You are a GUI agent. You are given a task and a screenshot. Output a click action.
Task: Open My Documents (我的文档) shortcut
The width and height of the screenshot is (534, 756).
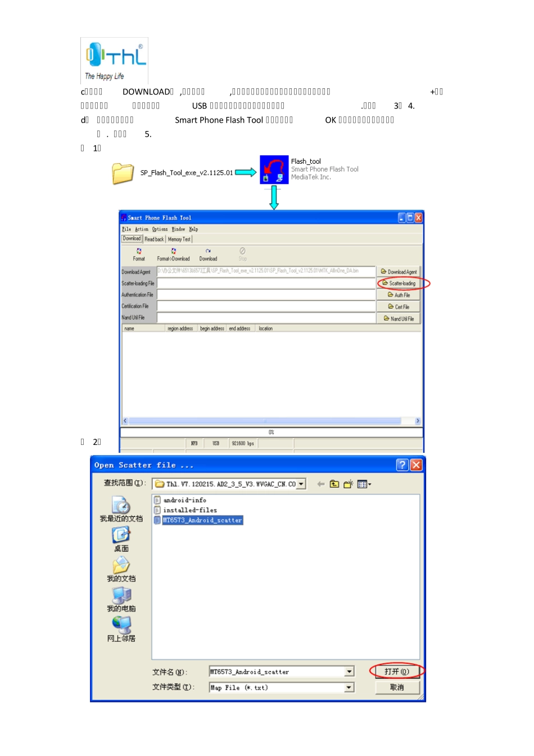click(x=121, y=569)
